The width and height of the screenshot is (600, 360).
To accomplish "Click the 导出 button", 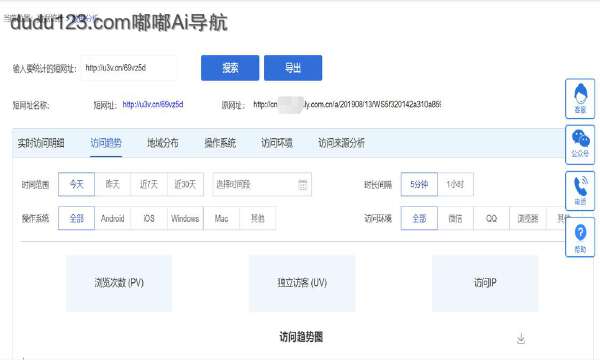I will pos(293,68).
